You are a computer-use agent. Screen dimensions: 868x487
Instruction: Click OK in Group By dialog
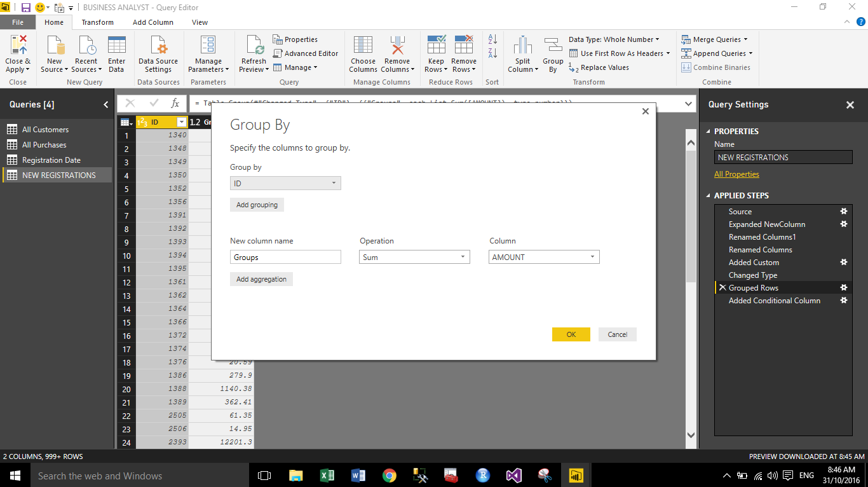coord(571,334)
